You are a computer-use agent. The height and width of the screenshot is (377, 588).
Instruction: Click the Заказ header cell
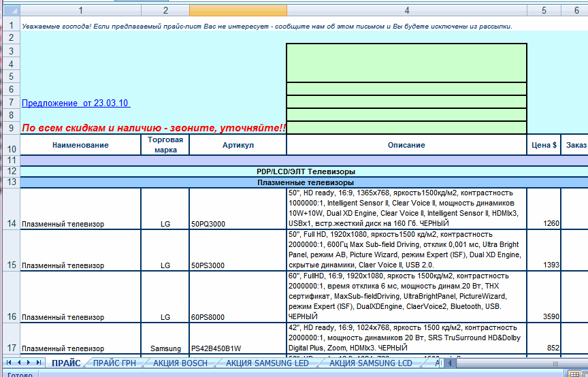pos(576,145)
